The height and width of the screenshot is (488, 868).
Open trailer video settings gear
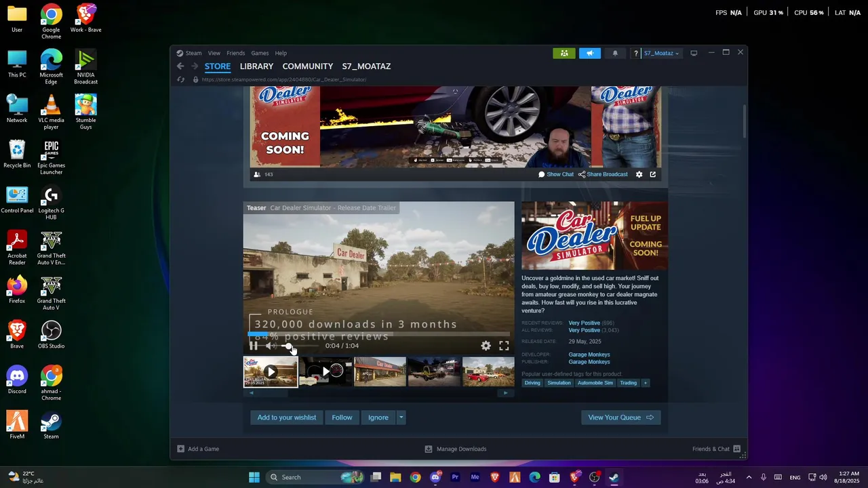point(486,346)
